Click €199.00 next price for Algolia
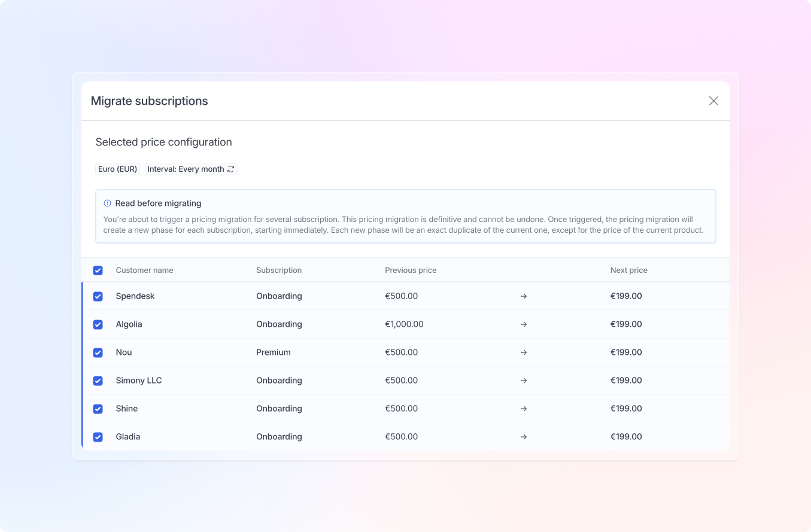This screenshot has height=532, width=811. (x=626, y=324)
